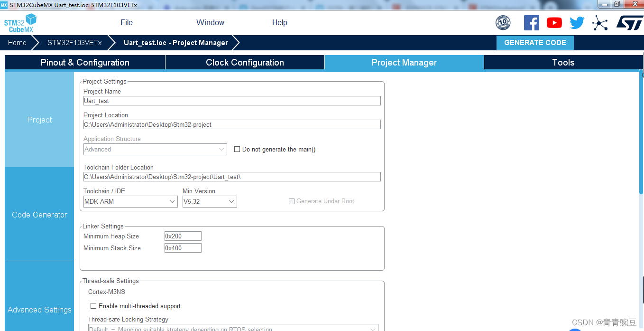Click the Project Name input field

point(232,101)
